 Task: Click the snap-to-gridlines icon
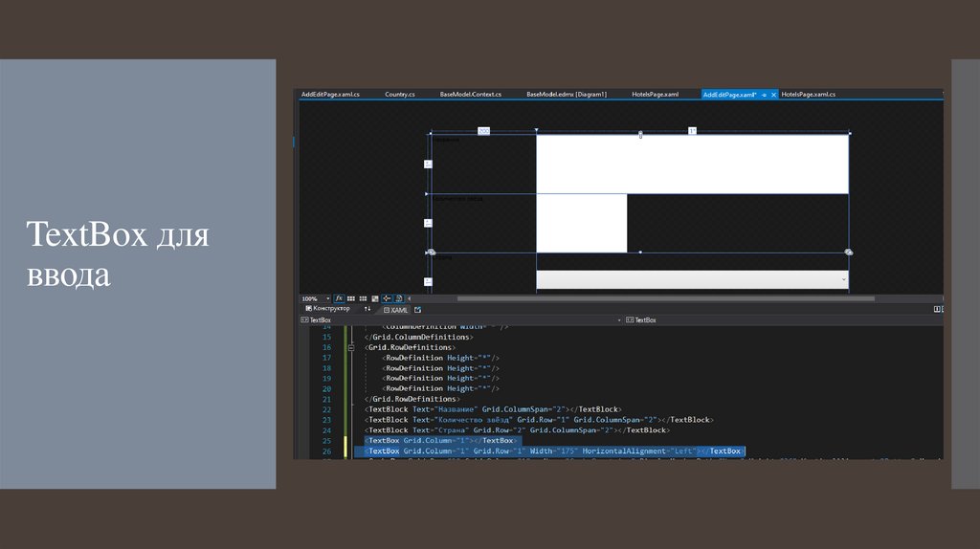pyautogui.click(x=363, y=298)
